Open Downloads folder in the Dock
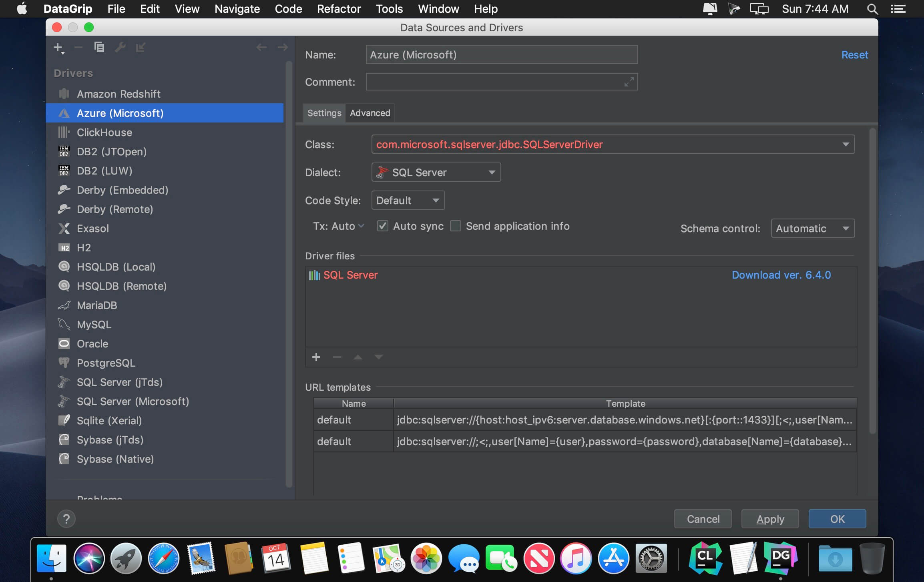 pos(835,558)
